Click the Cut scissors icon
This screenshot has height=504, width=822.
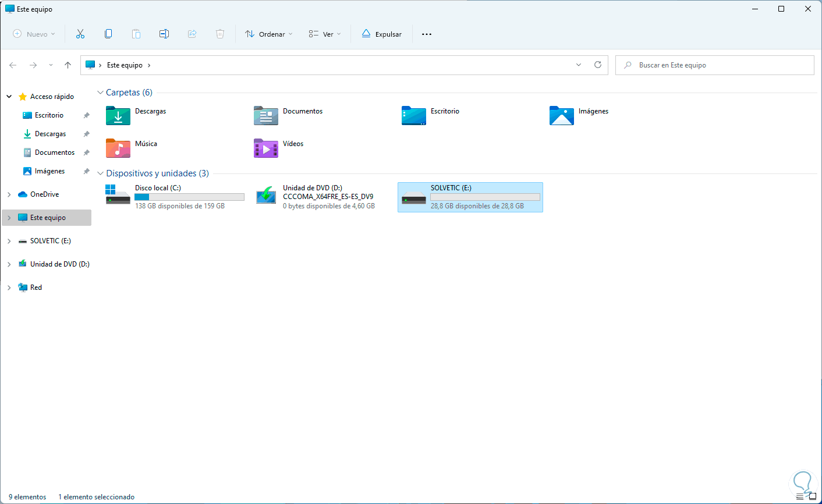pyautogui.click(x=80, y=34)
